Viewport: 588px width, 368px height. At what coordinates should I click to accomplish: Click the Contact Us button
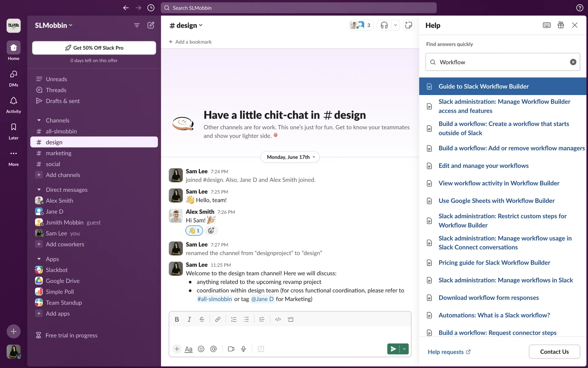[x=554, y=352]
